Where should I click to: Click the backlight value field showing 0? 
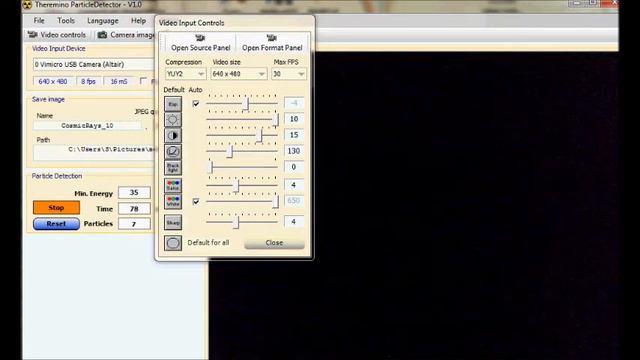[294, 167]
